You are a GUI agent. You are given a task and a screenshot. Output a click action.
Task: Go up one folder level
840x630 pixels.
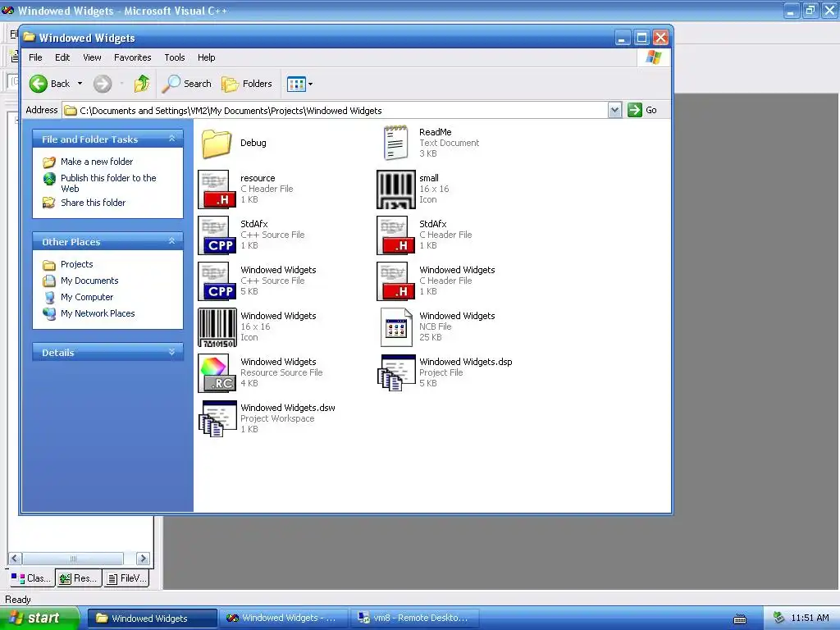[x=142, y=84]
